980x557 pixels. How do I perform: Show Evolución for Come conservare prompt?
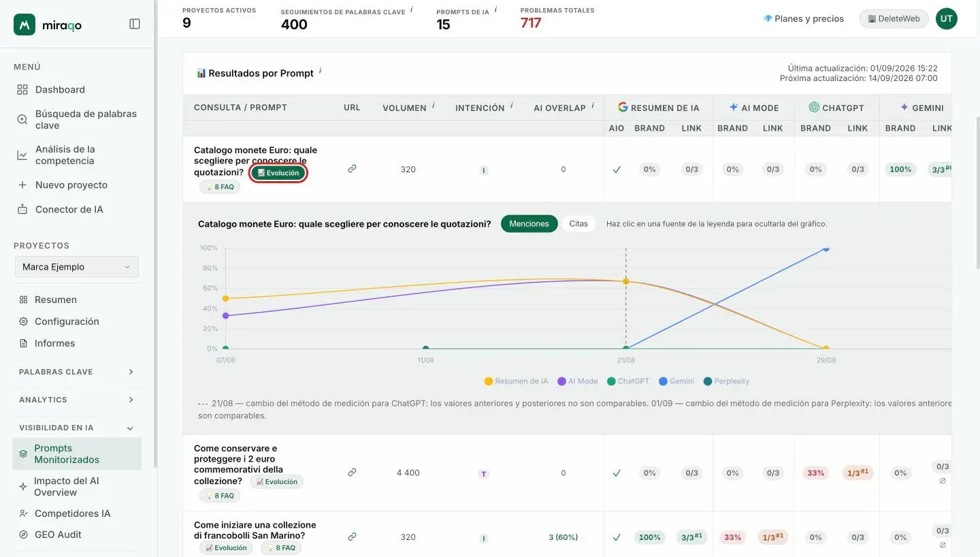coord(277,481)
